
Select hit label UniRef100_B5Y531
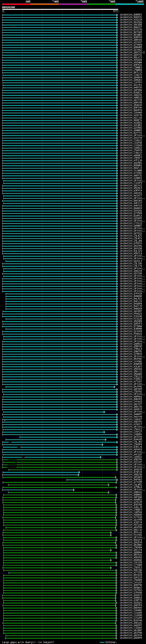(x=131, y=555)
